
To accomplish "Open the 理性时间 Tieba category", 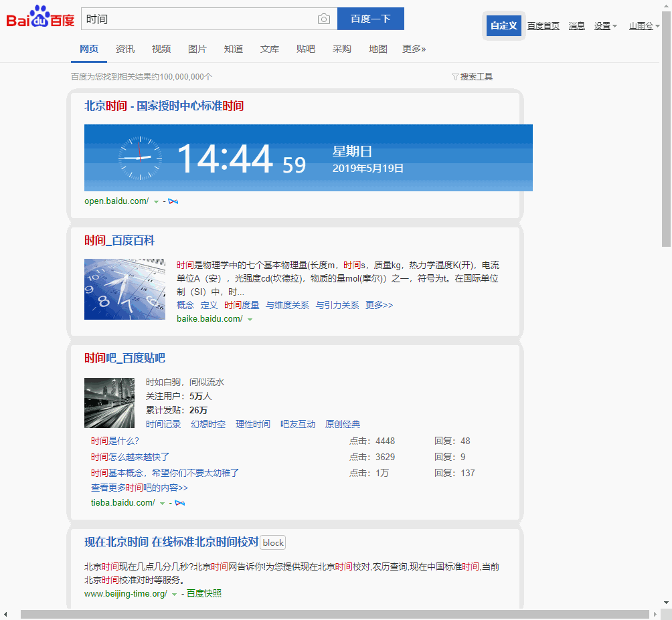I will point(253,424).
